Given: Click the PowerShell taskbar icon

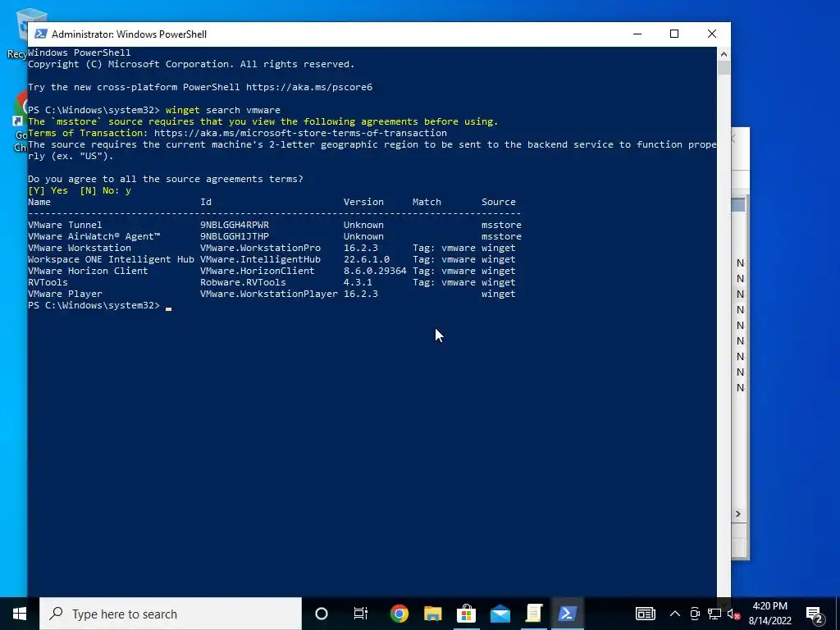Looking at the screenshot, I should [568, 614].
